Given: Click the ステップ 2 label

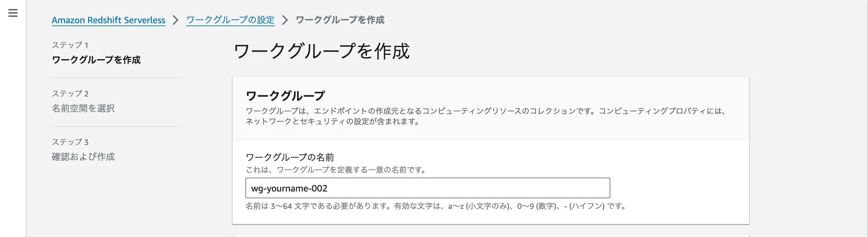Looking at the screenshot, I should pyautogui.click(x=70, y=94).
